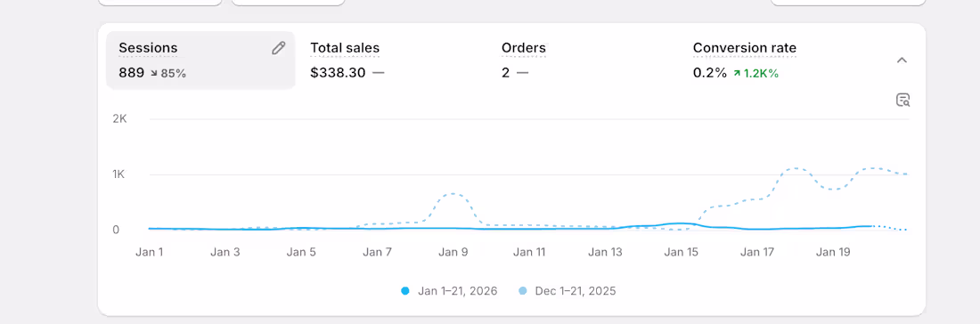Click the $338.30 total sales value

(x=338, y=73)
